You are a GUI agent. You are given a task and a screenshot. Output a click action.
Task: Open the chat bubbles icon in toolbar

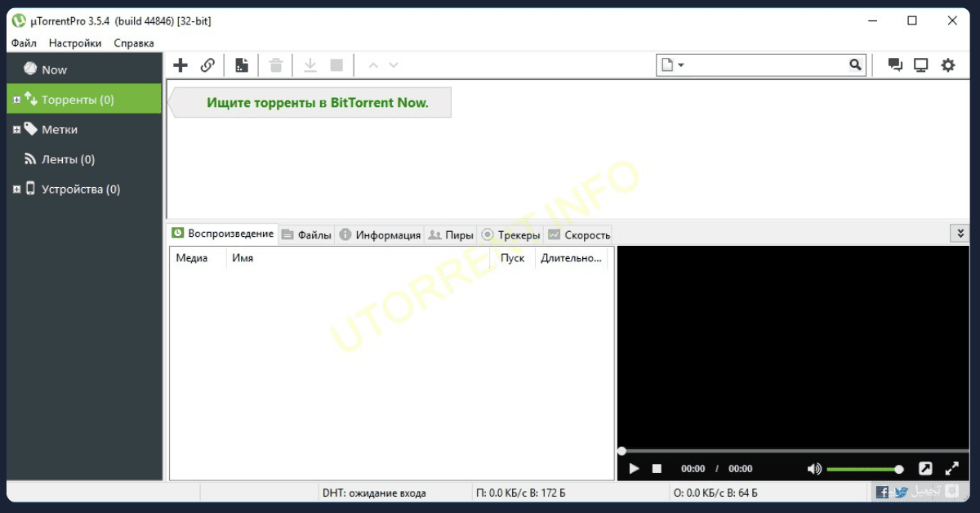click(895, 65)
